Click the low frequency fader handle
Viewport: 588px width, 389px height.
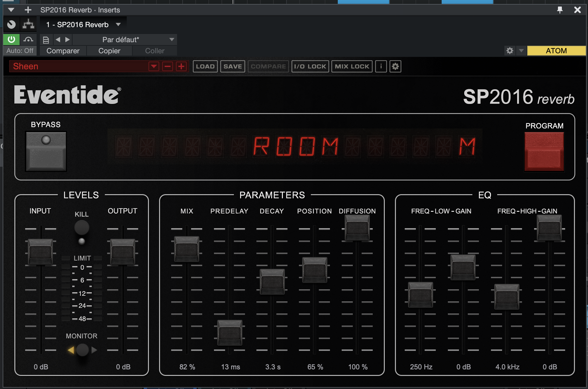(x=421, y=295)
